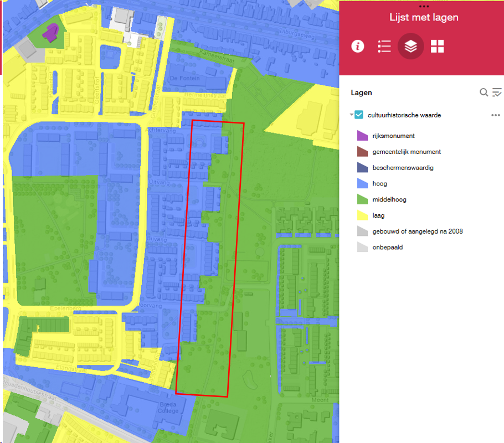Open options menu for cultuurhistorische waarde layer
The image size is (504, 443).
click(x=496, y=115)
